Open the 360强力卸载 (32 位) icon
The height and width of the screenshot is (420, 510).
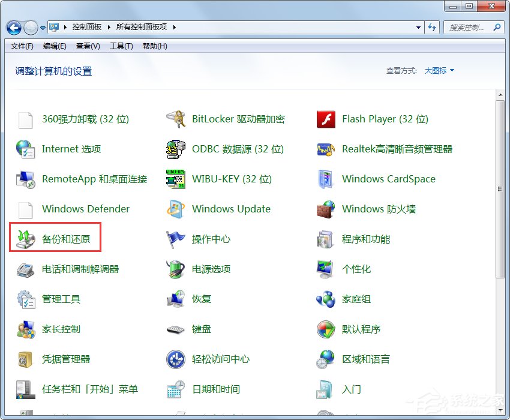click(x=25, y=120)
